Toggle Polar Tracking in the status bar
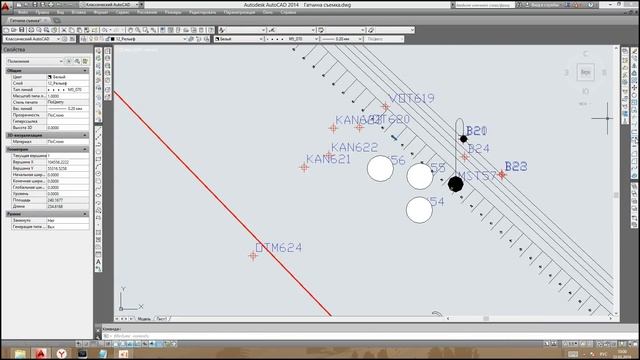The width and height of the screenshot is (640, 360). point(108,344)
